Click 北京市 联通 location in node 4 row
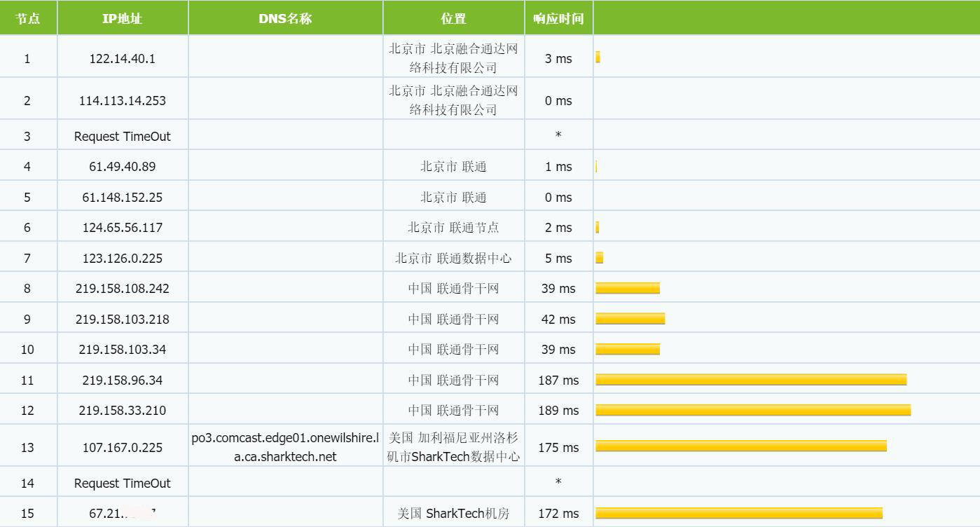Image resolution: width=980 pixels, height=527 pixels. coord(453,167)
